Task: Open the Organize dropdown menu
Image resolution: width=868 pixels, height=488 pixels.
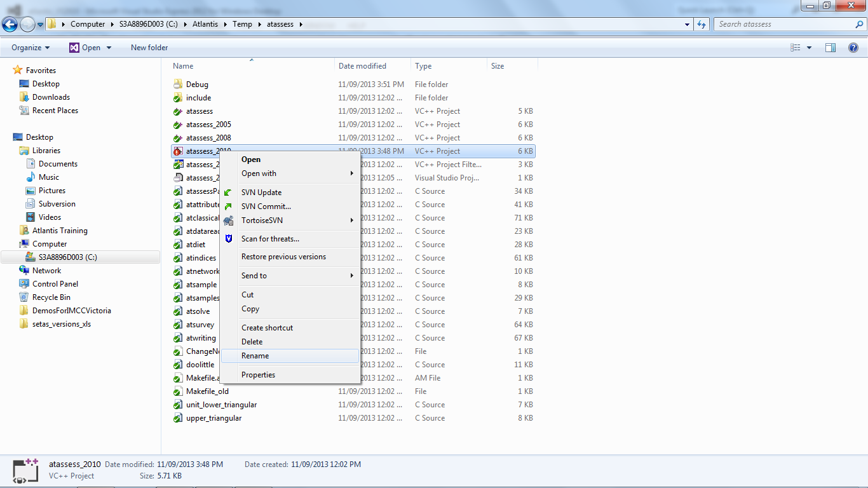Action: pyautogui.click(x=30, y=48)
